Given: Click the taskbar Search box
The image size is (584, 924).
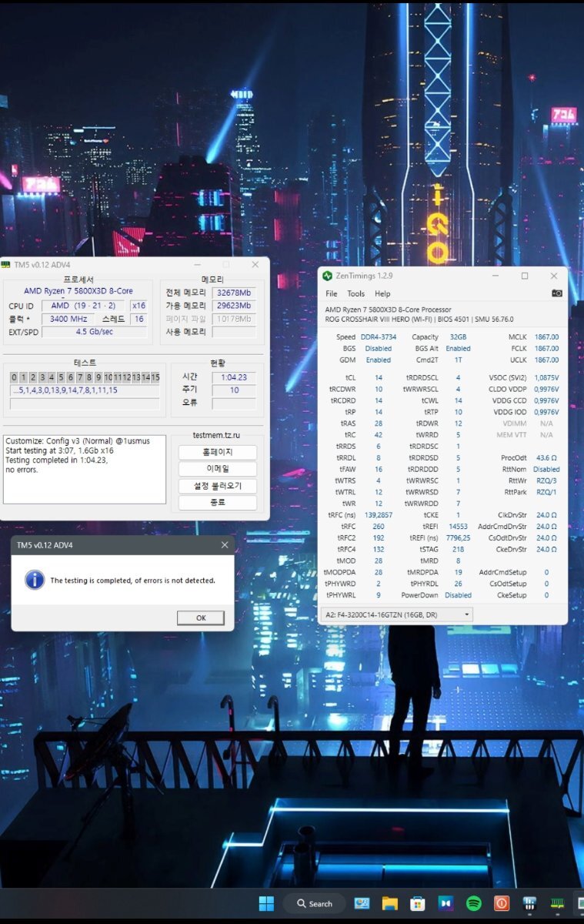Looking at the screenshot, I should click(314, 903).
